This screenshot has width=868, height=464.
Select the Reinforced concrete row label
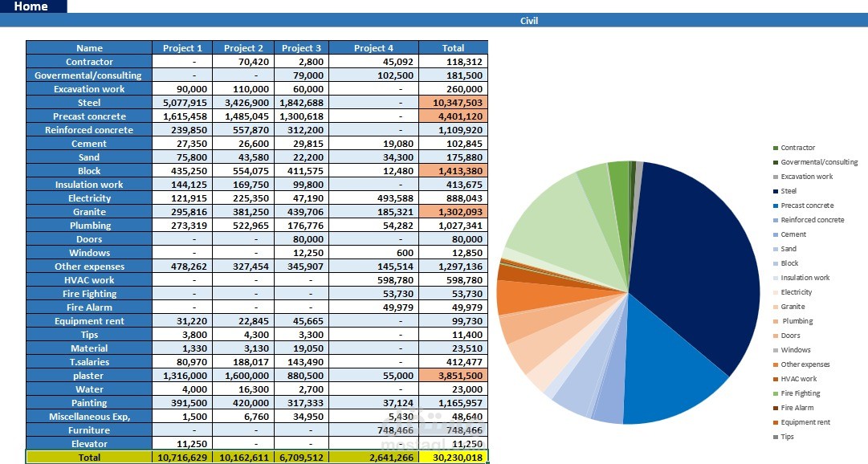(x=89, y=129)
